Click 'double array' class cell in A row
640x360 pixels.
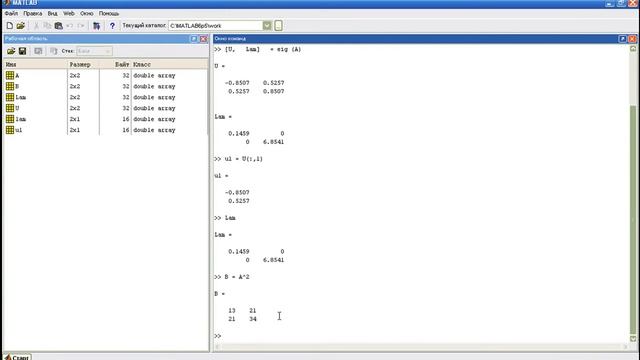pyautogui.click(x=154, y=76)
